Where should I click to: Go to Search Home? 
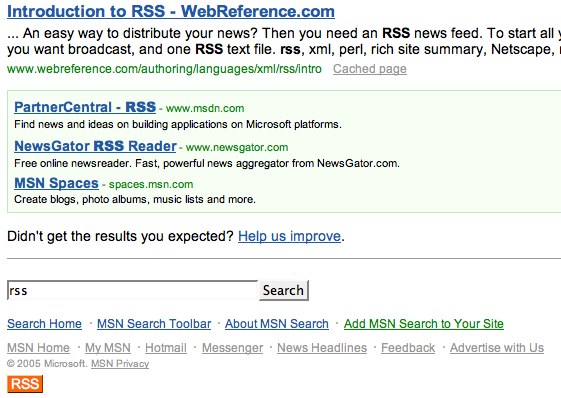[x=44, y=324]
